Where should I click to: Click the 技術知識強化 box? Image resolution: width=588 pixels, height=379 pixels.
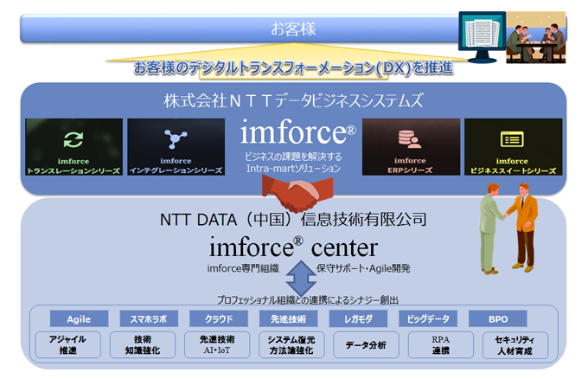click(x=143, y=344)
